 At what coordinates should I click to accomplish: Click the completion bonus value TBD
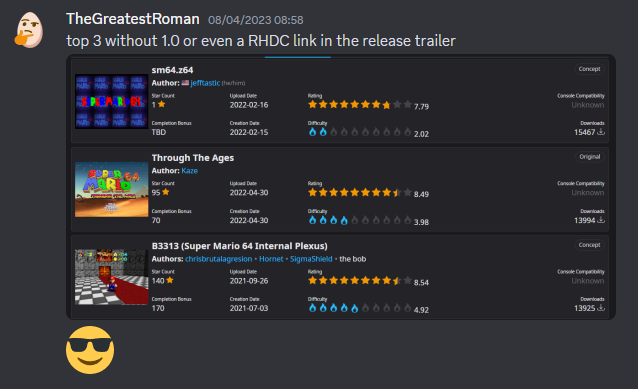click(159, 132)
